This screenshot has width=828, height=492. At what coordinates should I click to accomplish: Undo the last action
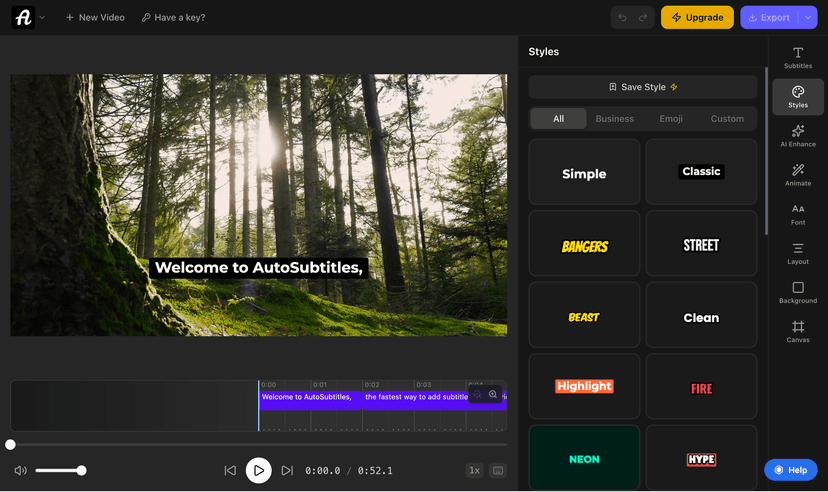point(622,17)
